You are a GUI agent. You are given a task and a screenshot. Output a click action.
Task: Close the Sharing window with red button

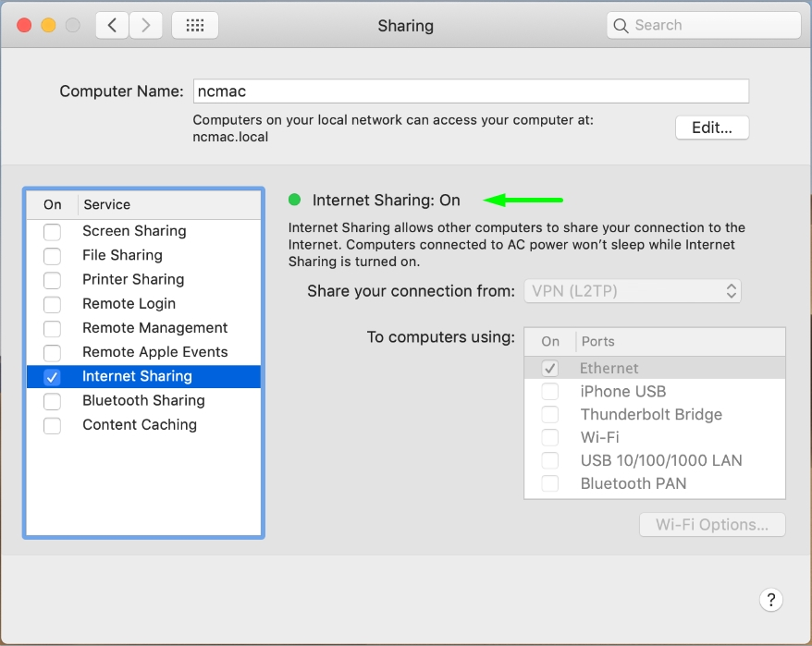24,25
